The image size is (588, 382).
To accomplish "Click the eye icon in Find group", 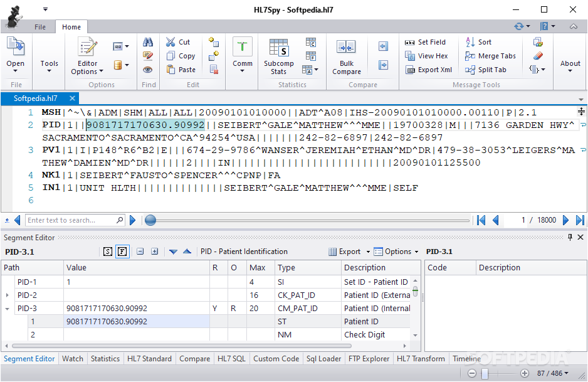I will 148,70.
